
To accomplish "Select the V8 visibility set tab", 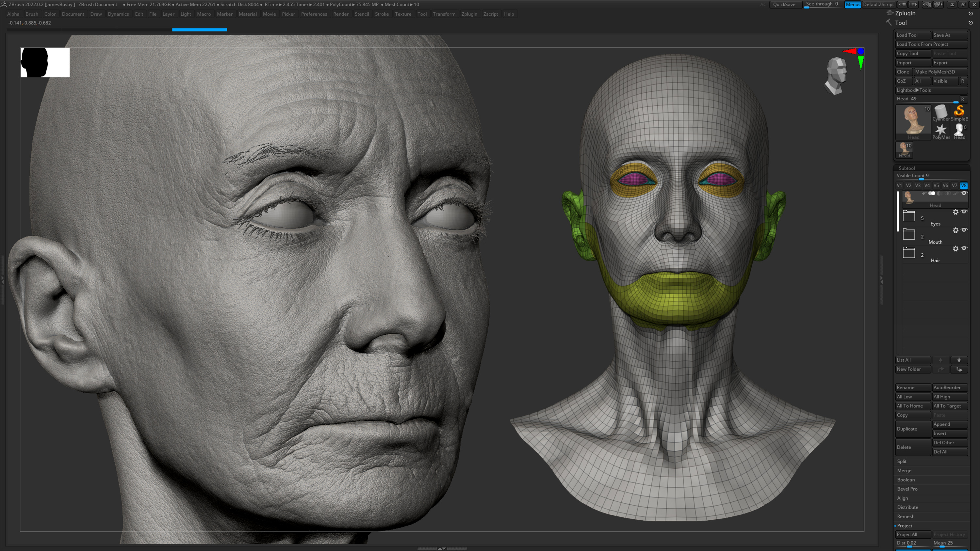I will tap(964, 185).
